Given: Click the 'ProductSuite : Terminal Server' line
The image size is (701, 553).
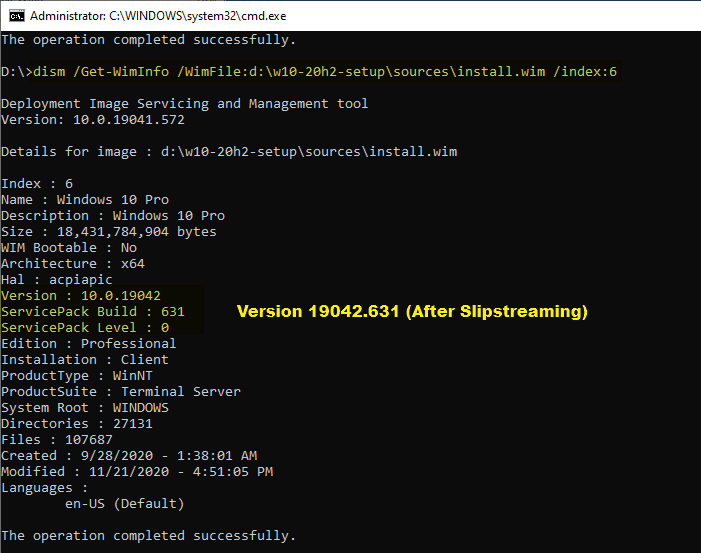Looking at the screenshot, I should [121, 392].
